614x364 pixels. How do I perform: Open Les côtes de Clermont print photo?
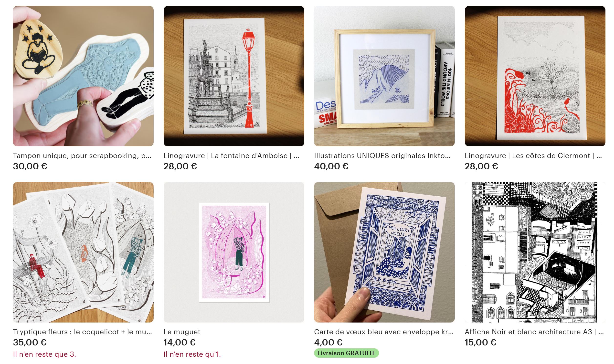[535, 76]
